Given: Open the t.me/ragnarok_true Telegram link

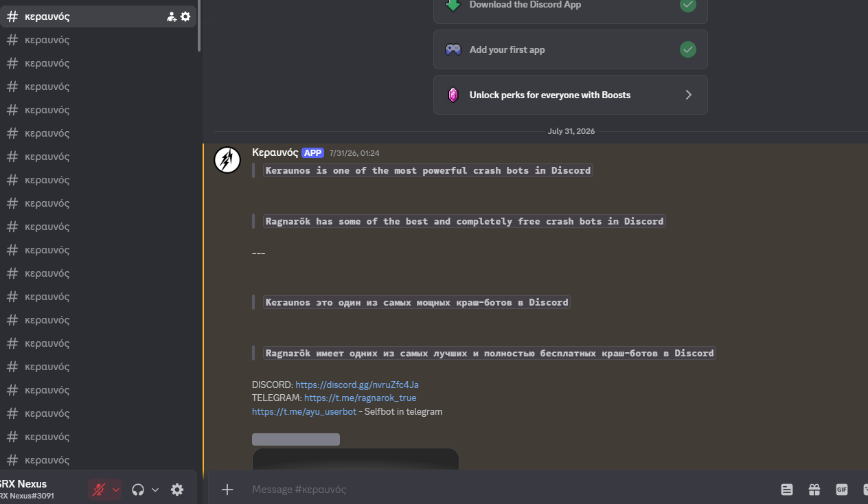Looking at the screenshot, I should [361, 398].
